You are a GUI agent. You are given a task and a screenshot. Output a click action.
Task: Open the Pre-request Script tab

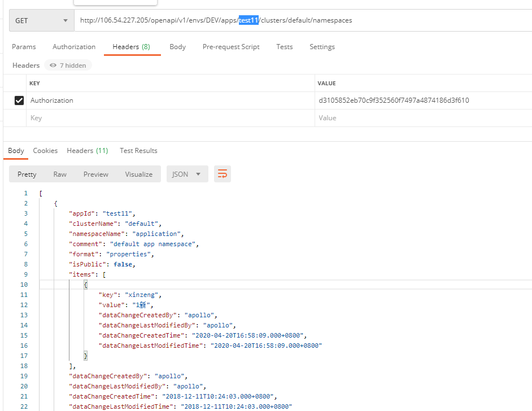coord(231,47)
